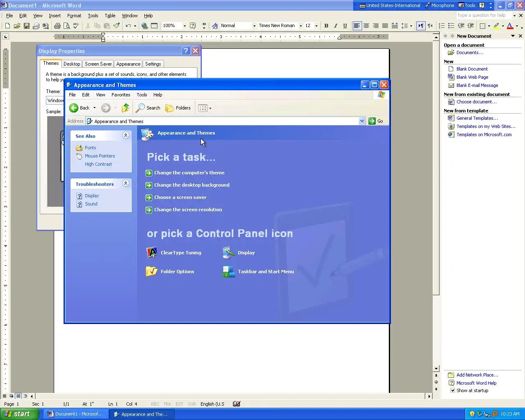Click the Increase Indent icon

tap(470, 26)
